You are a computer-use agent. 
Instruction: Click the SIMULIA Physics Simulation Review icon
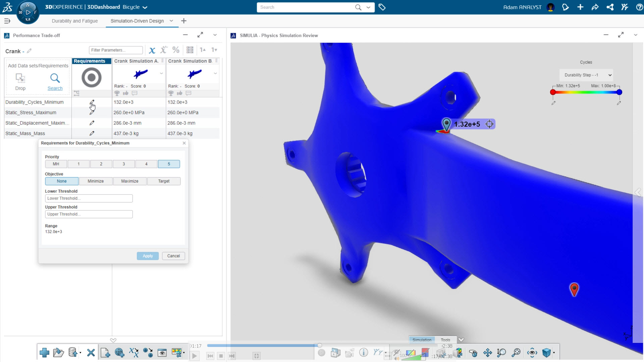[234, 35]
